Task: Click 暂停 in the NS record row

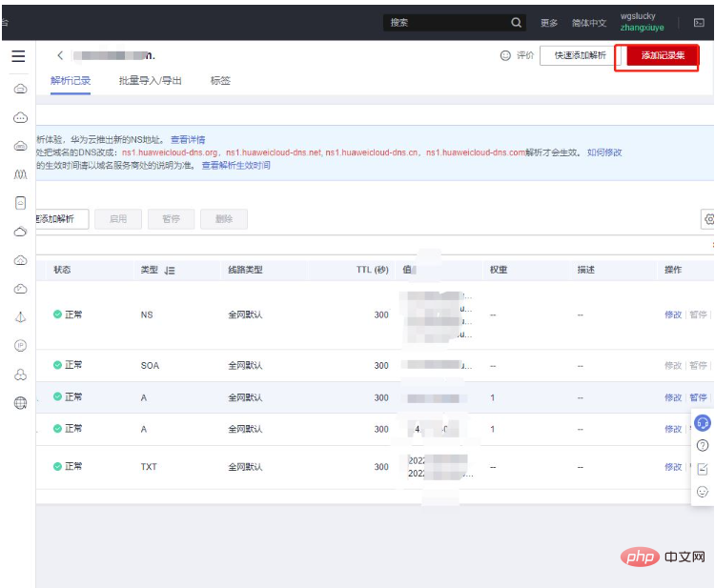Action: tap(698, 314)
